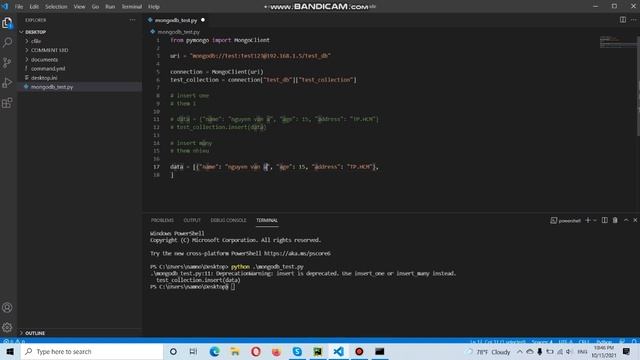Open File Explorer from the taskbar
640x360 pixels.
point(235,351)
